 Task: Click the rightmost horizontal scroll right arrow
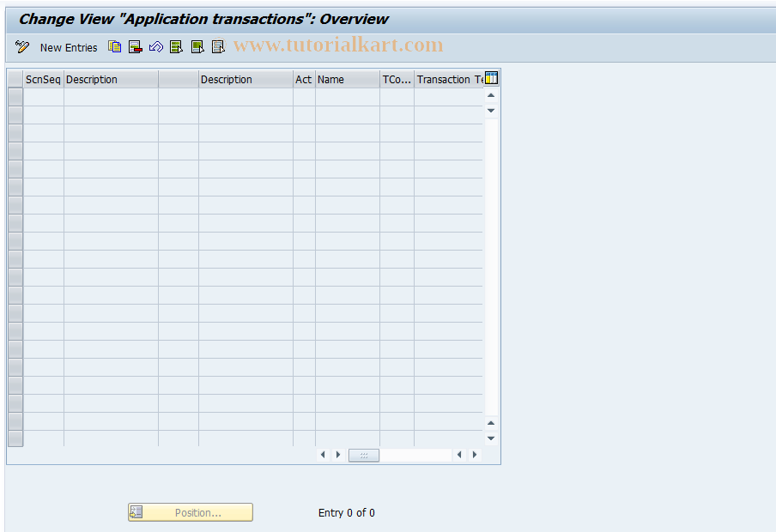(474, 455)
